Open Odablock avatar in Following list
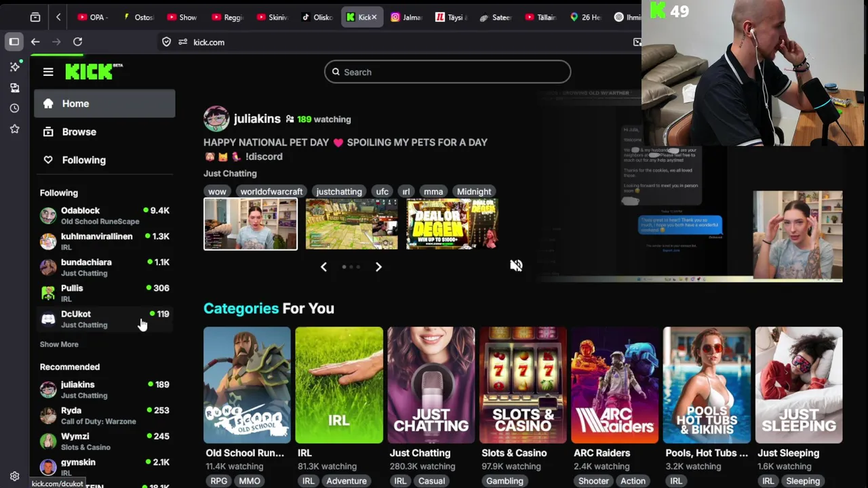868x488 pixels. click(x=48, y=216)
